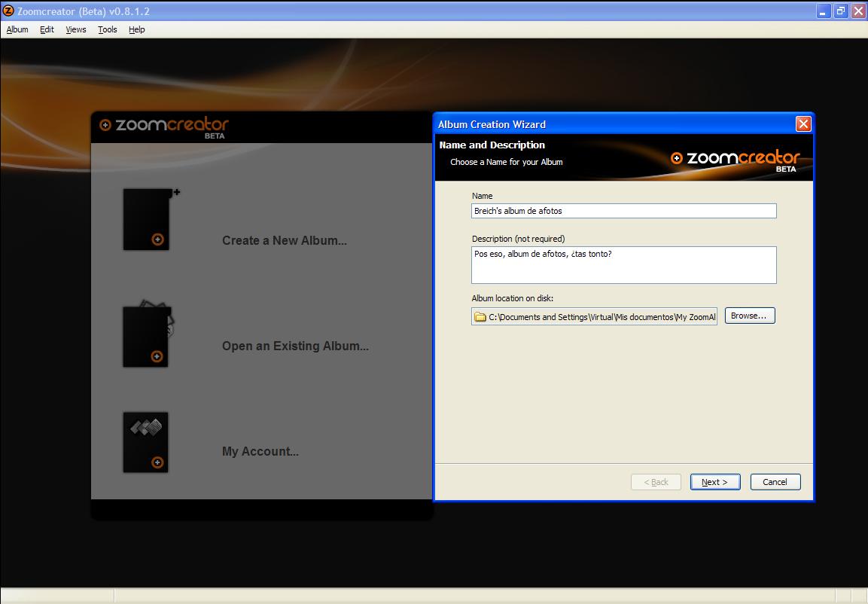Viewport: 868px width, 604px height.
Task: Click the 'Description (not required)' label
Action: pos(518,239)
